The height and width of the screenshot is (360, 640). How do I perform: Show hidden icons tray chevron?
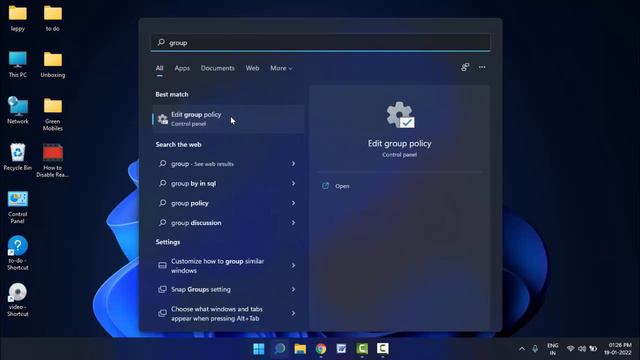[x=522, y=349]
